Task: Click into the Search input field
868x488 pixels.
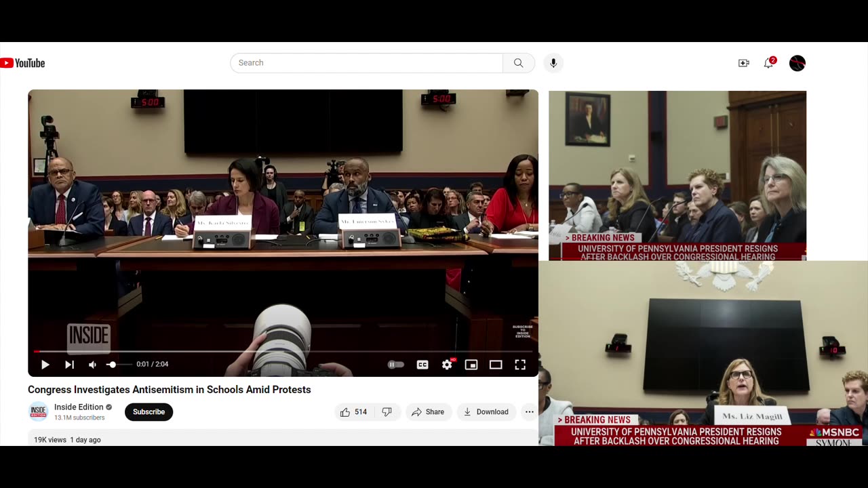Action: point(366,63)
